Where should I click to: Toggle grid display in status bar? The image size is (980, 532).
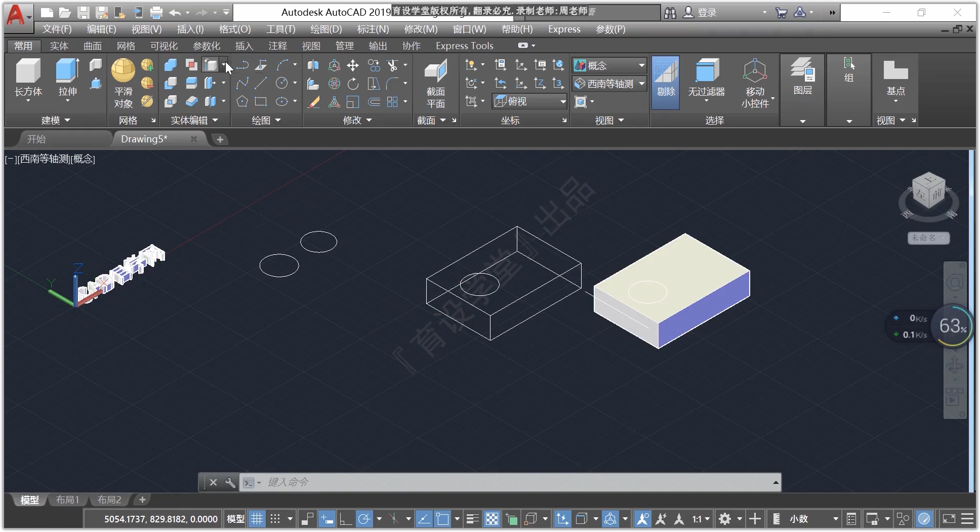tap(257, 519)
